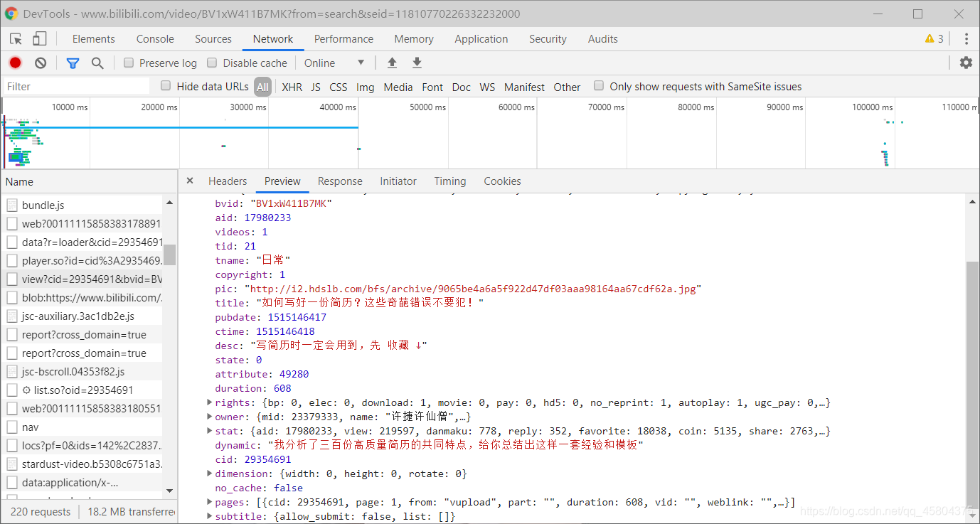Screen dimensions: 980x524
Task: Import HAR file with the upload arrow
Action: (392, 63)
